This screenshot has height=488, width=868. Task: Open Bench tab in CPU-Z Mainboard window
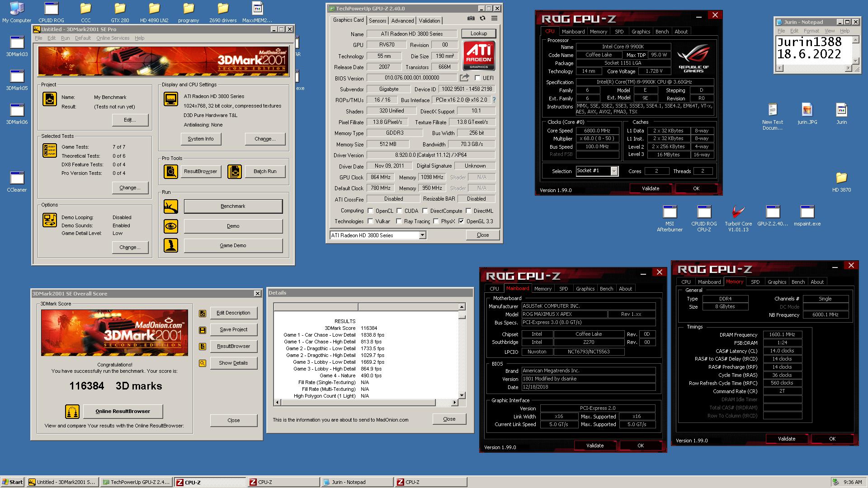point(606,289)
